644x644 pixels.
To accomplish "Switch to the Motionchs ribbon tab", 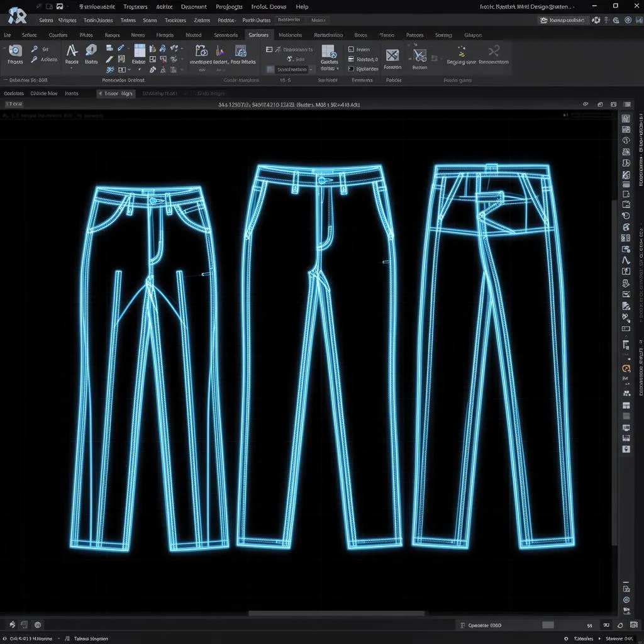I will pos(290,35).
